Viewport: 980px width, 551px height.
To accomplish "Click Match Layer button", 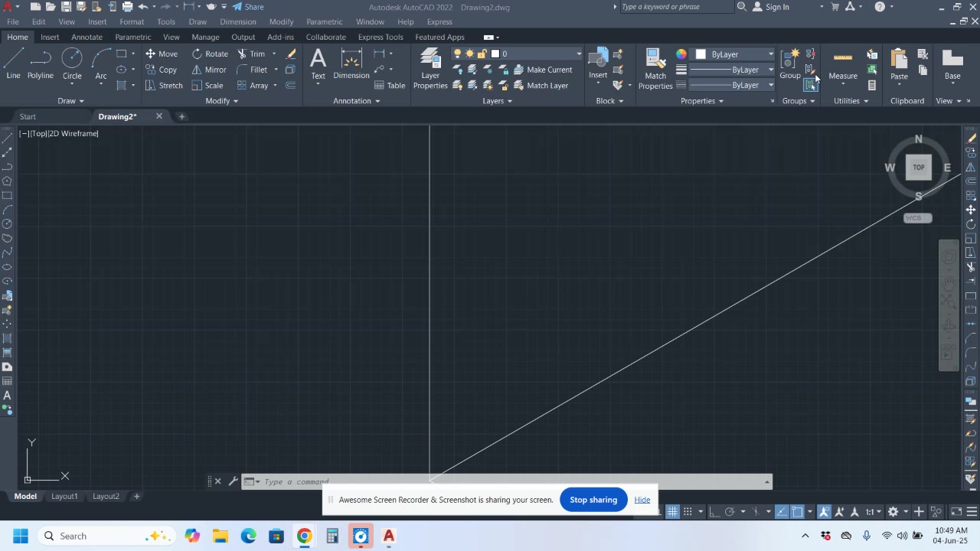I will point(541,86).
